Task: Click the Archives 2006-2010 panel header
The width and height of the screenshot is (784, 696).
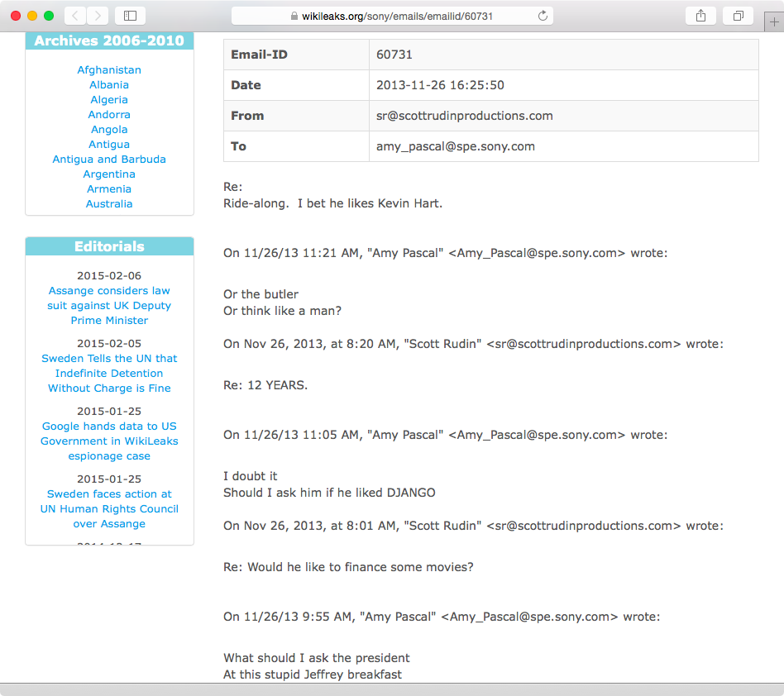Action: pos(109,41)
